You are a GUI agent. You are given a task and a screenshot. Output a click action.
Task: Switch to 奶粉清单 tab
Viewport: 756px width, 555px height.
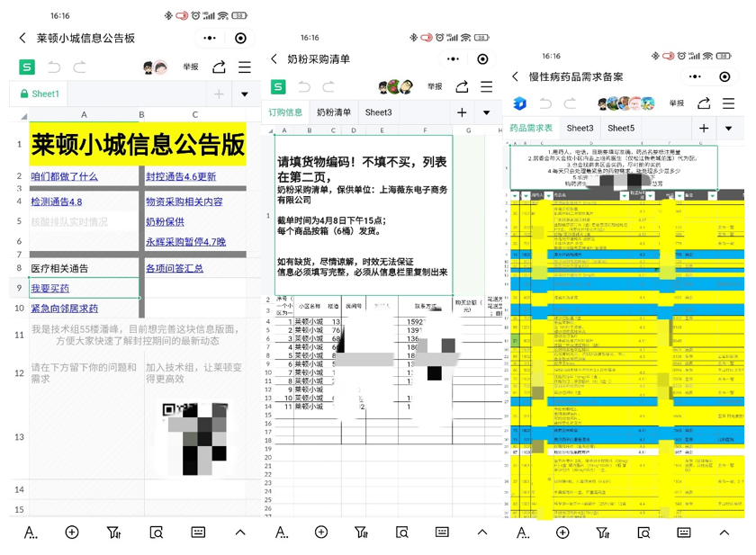pos(334,112)
